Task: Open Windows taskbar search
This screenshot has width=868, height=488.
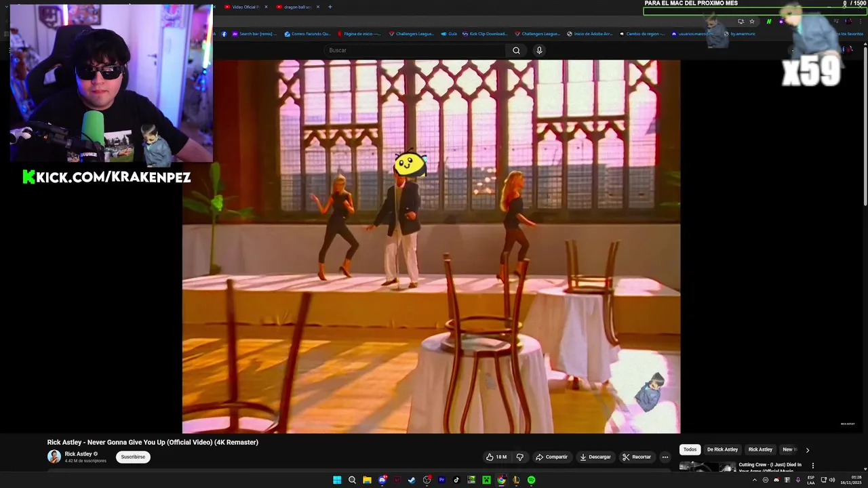Action: point(352,480)
